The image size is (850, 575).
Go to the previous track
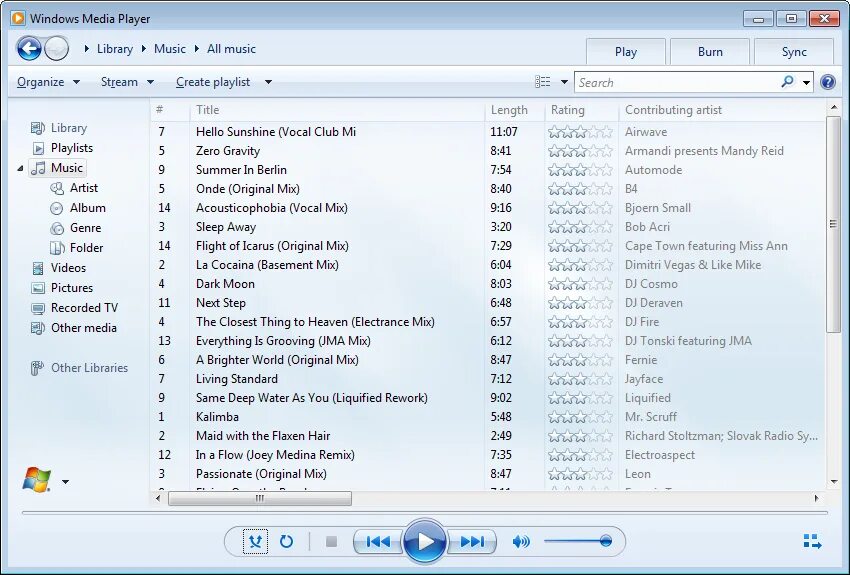pyautogui.click(x=378, y=541)
